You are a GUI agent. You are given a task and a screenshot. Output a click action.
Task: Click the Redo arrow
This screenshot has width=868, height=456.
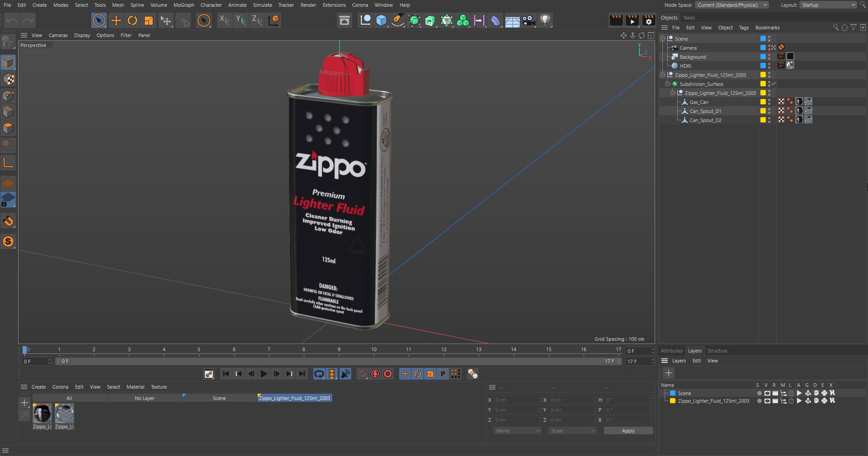tap(28, 20)
